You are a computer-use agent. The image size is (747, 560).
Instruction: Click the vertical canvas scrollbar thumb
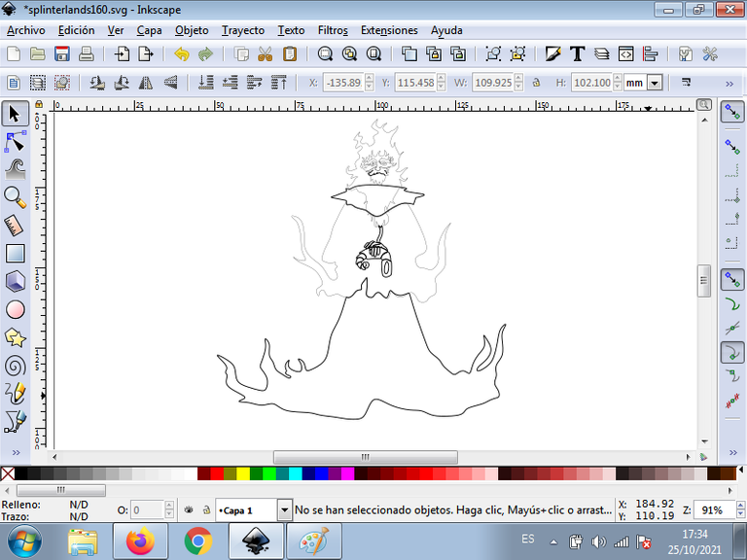(704, 281)
